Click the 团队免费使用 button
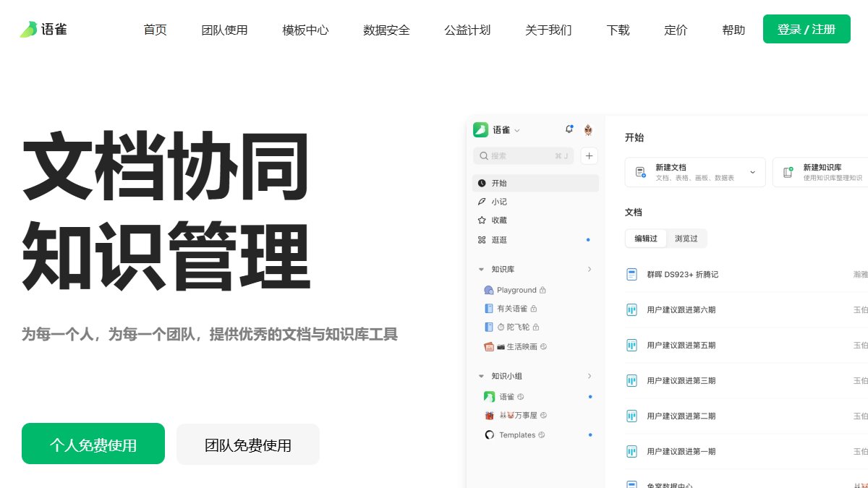The image size is (868, 488). tap(248, 444)
